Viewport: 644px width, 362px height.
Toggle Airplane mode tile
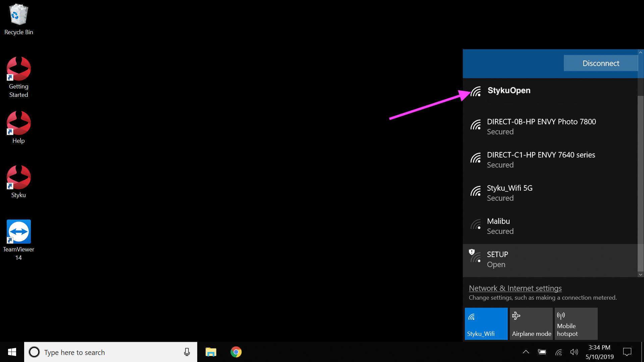pyautogui.click(x=531, y=324)
